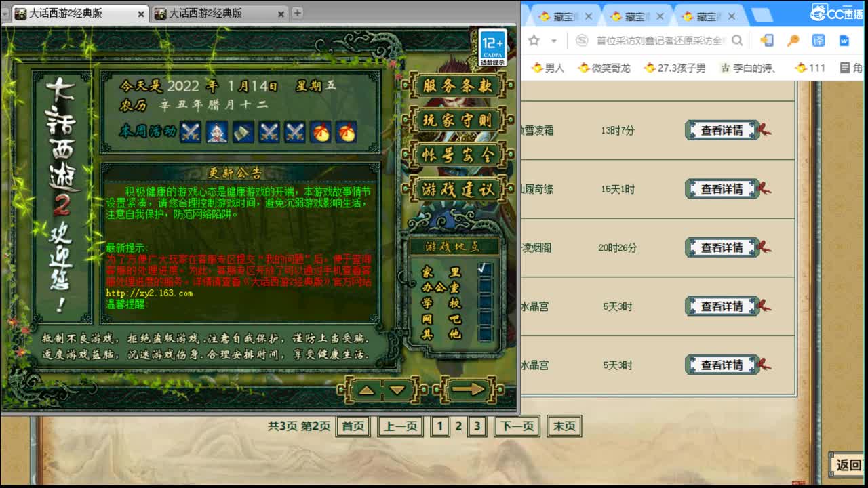
Task: Open the 男人 bookmark
Action: point(548,68)
